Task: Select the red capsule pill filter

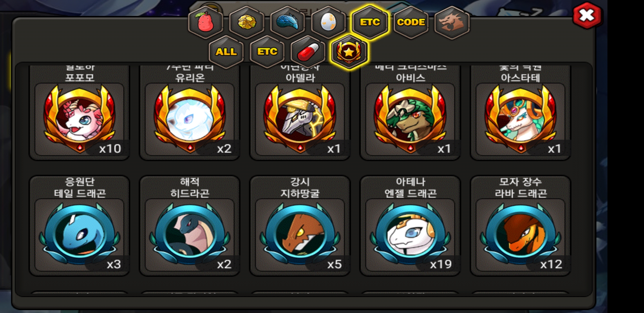Action: (308, 52)
